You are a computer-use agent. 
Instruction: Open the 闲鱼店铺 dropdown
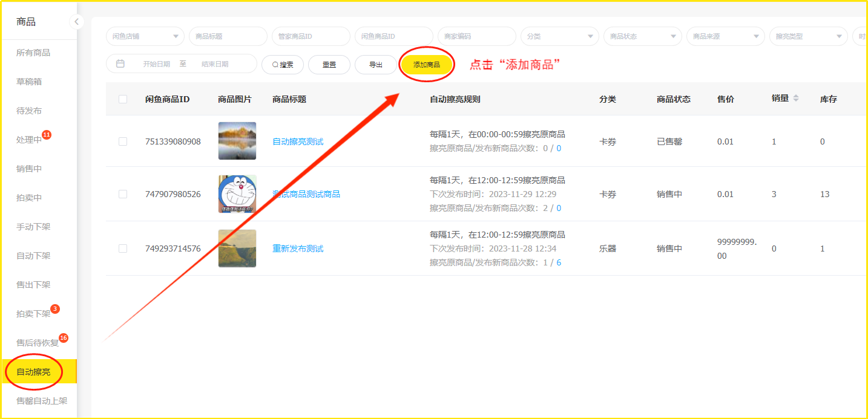(145, 36)
